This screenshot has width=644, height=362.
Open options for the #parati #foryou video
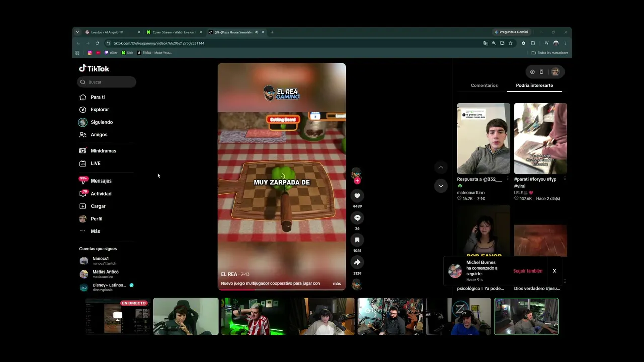pyautogui.click(x=565, y=179)
